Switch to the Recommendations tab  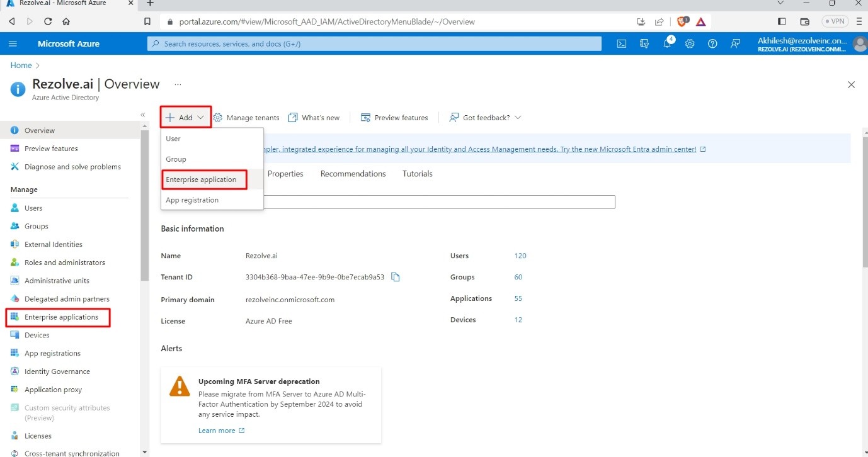tap(353, 174)
